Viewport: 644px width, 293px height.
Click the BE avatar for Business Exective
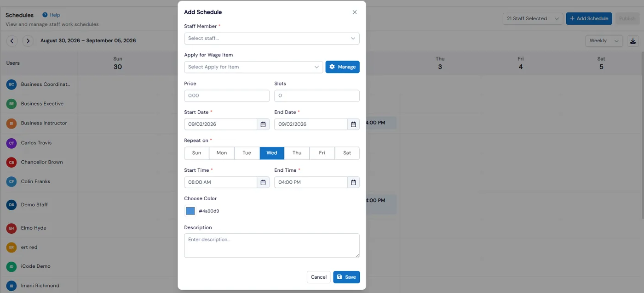tap(11, 104)
